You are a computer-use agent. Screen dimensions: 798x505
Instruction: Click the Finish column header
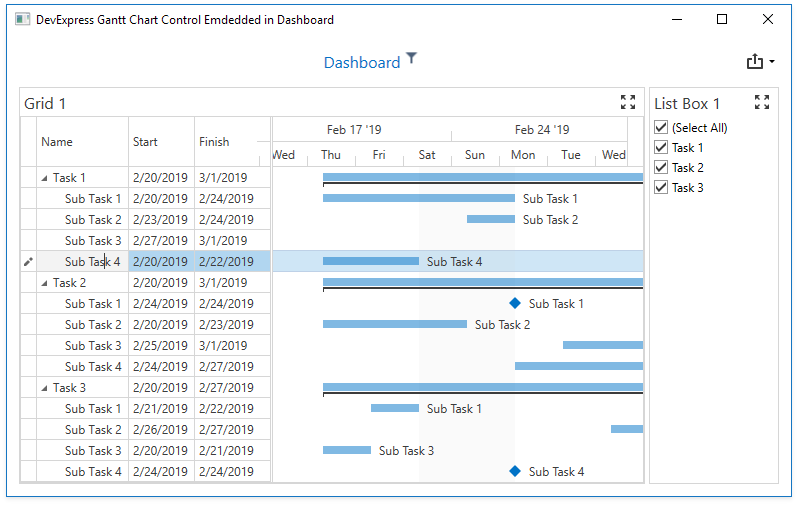[233, 142]
